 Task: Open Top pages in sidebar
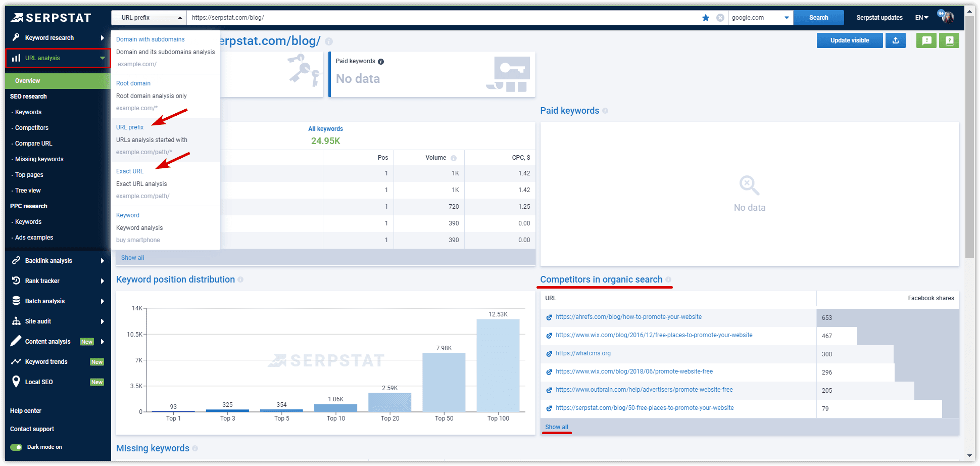(x=29, y=175)
